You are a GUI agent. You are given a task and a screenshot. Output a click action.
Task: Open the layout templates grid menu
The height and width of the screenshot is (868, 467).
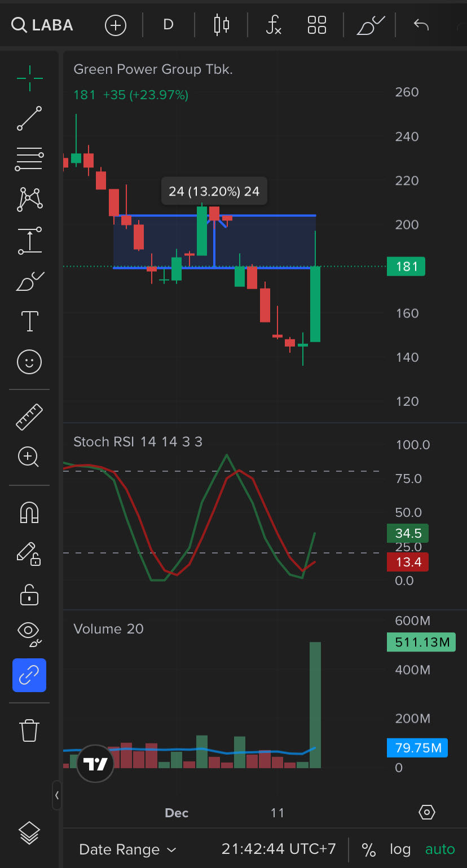tap(317, 25)
